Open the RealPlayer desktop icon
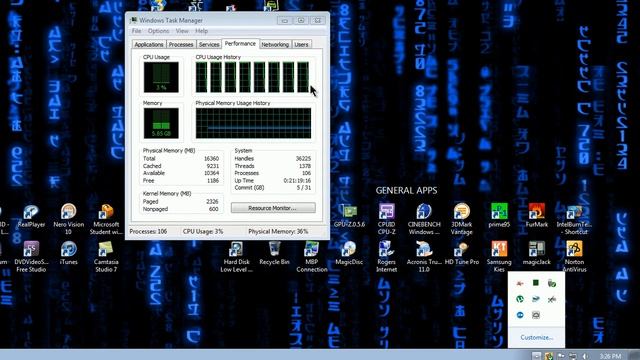The image size is (640, 360). [x=31, y=216]
